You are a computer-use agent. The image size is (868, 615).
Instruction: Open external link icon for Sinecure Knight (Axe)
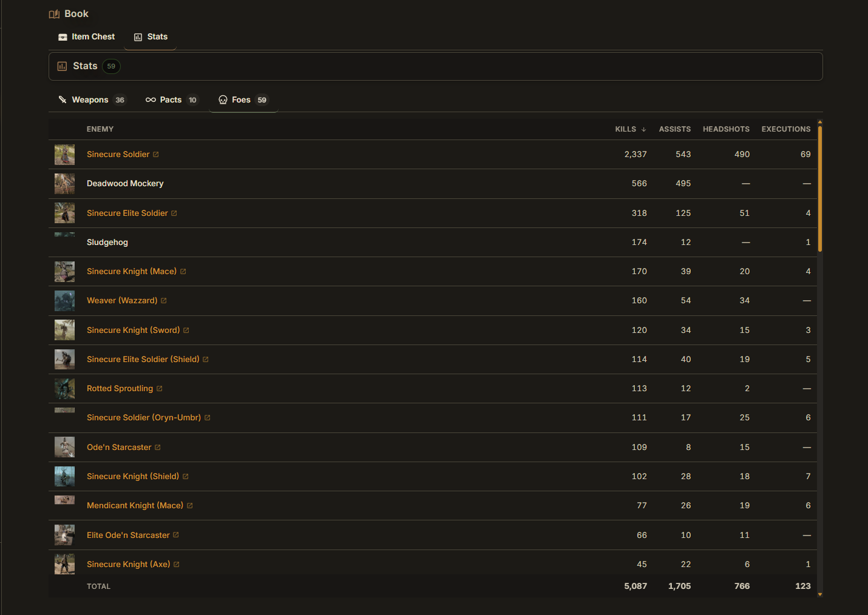[177, 565]
